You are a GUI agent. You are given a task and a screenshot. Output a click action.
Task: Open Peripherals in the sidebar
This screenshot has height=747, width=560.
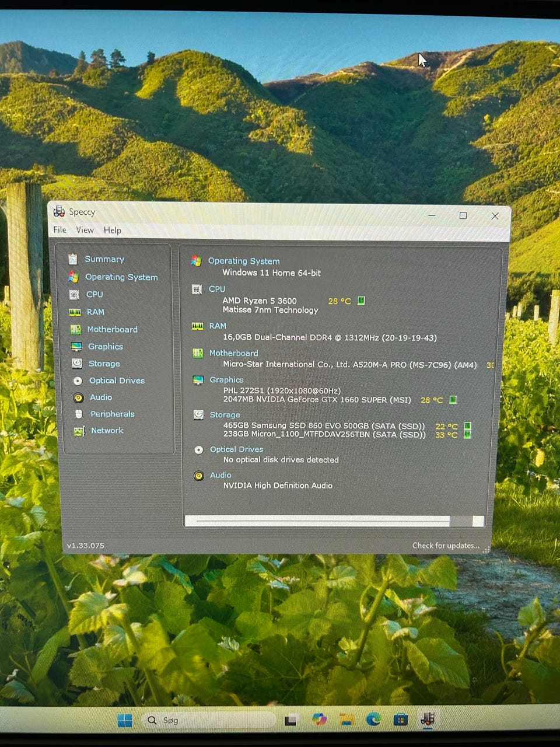coord(112,414)
